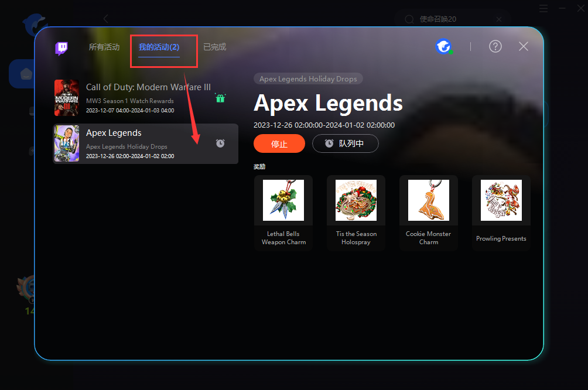
Task: Close the Twitch drops dialog
Action: (523, 46)
